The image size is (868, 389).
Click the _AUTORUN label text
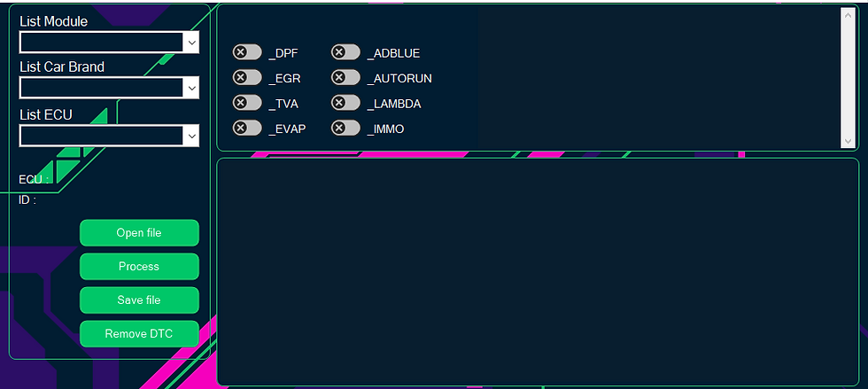tap(399, 79)
